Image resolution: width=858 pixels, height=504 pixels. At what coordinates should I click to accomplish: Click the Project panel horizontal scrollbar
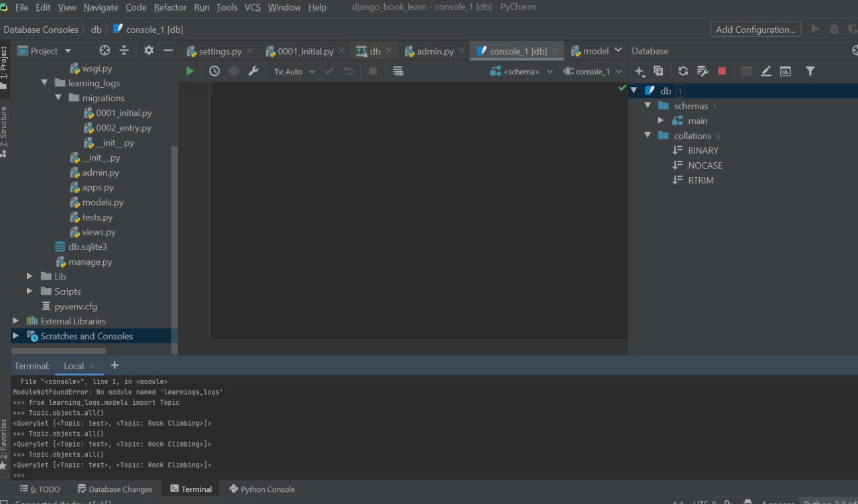(59, 351)
